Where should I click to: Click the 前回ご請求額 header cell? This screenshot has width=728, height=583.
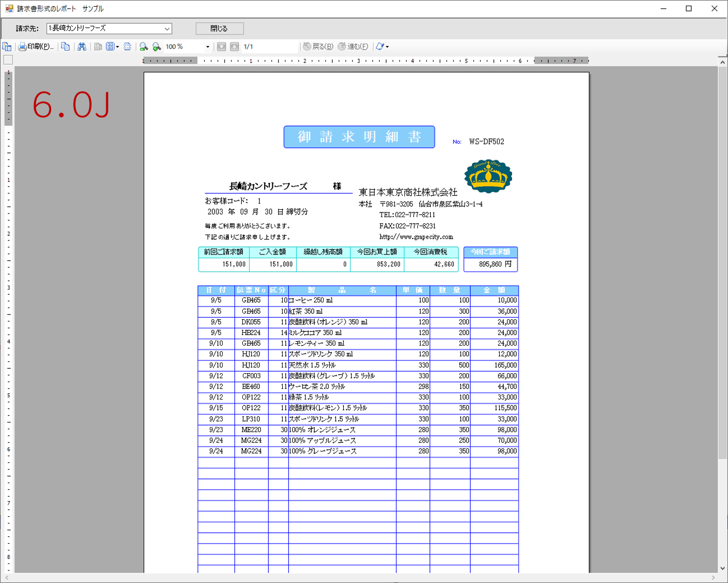[224, 252]
